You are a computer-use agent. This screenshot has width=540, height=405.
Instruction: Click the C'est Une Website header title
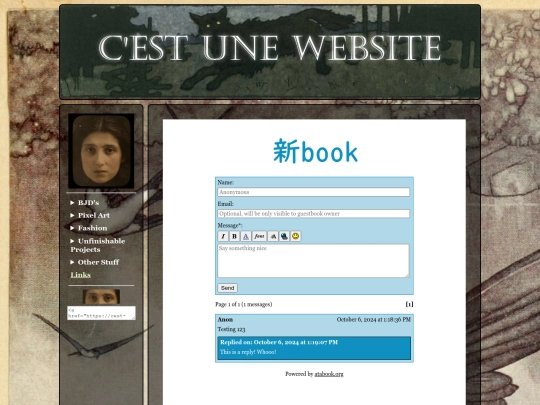click(x=270, y=48)
